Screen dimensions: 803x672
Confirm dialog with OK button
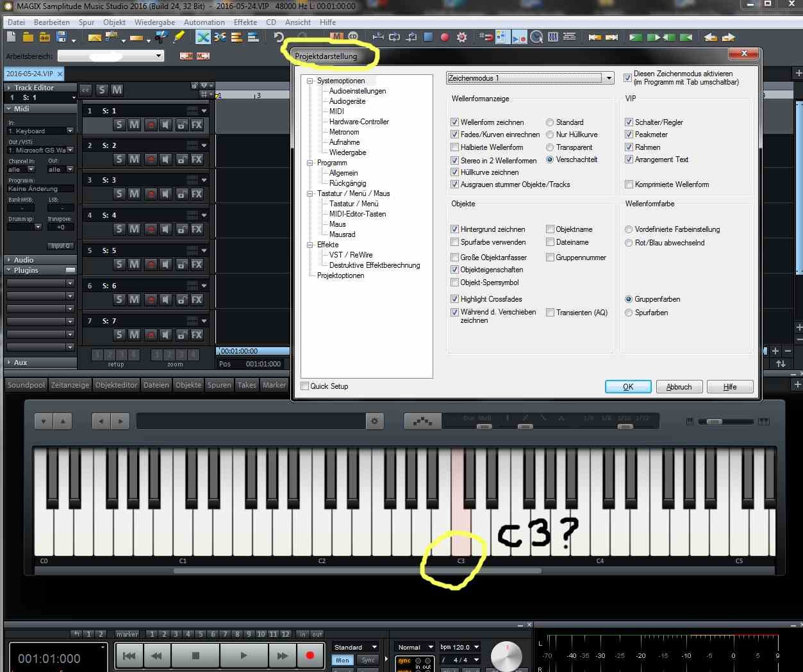tap(628, 387)
